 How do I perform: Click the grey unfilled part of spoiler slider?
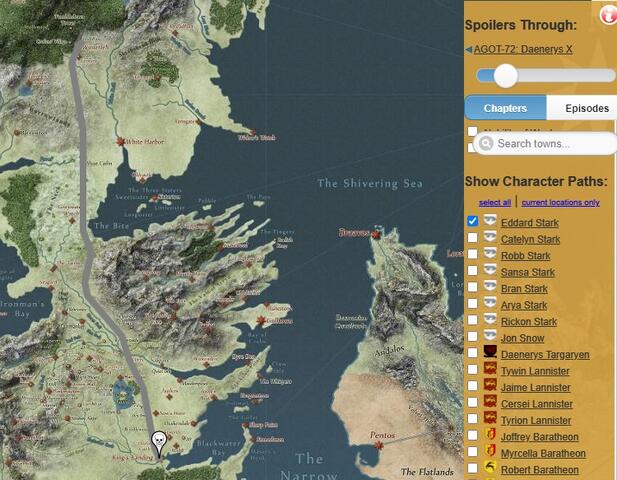click(x=566, y=76)
